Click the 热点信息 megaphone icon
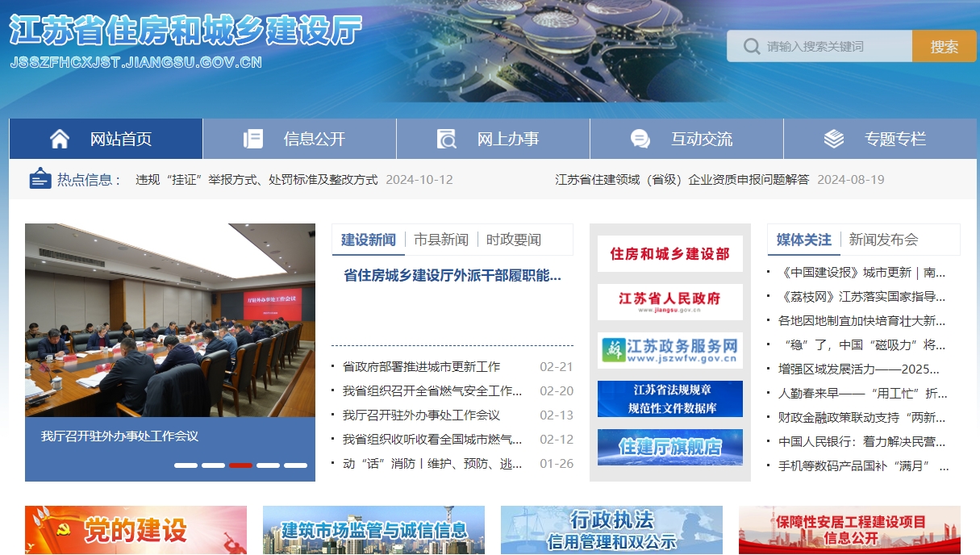The width and height of the screenshot is (980, 555). tap(40, 179)
